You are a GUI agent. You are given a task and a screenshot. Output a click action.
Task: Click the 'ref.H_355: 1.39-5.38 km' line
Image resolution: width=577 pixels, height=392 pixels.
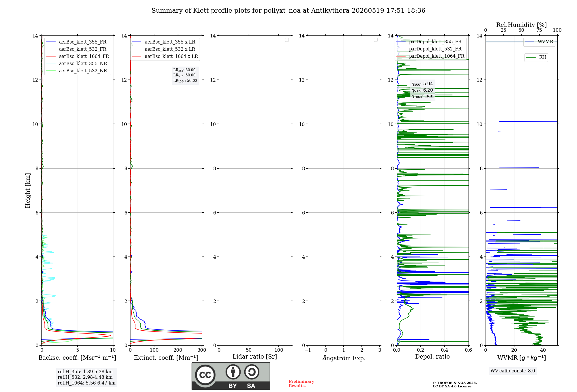(x=85, y=372)
